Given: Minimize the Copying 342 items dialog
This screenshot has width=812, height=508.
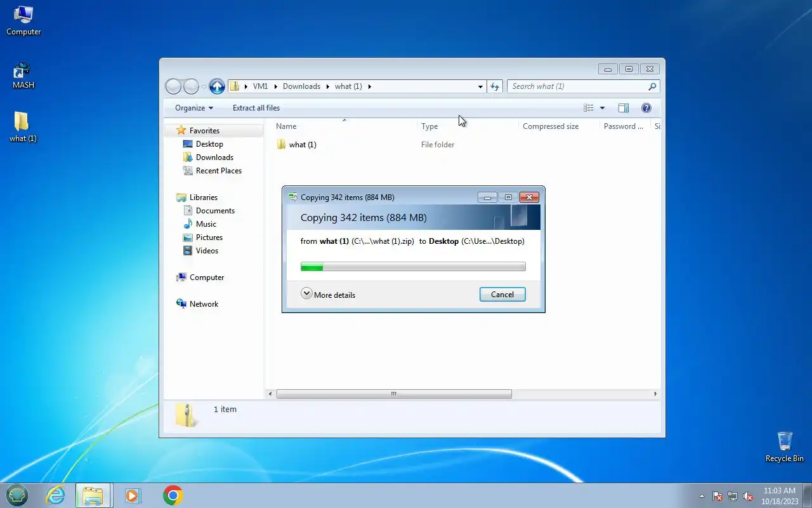Looking at the screenshot, I should [x=487, y=197].
